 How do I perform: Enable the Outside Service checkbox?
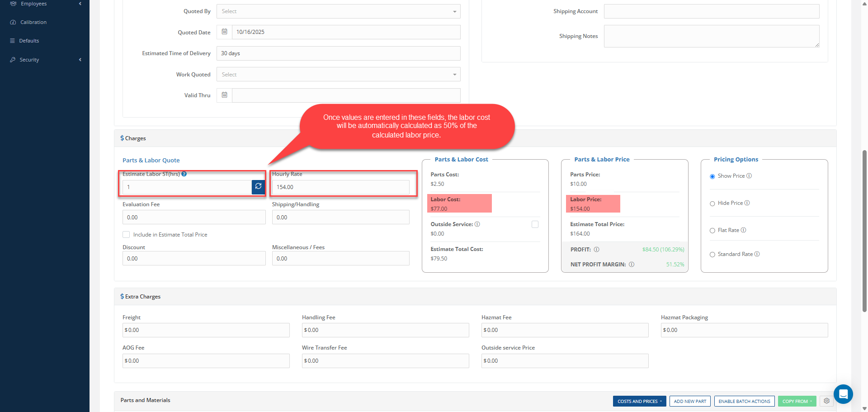point(535,224)
